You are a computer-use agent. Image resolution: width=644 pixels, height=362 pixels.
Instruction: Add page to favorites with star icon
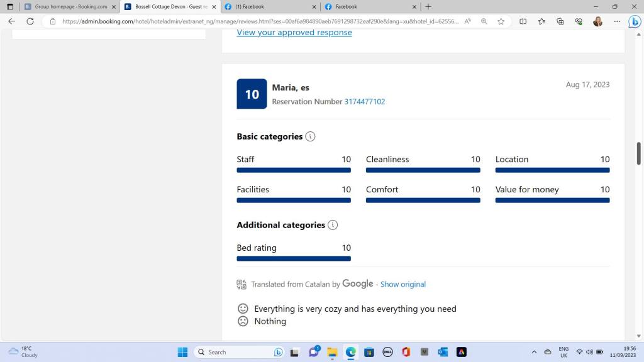[x=501, y=21]
